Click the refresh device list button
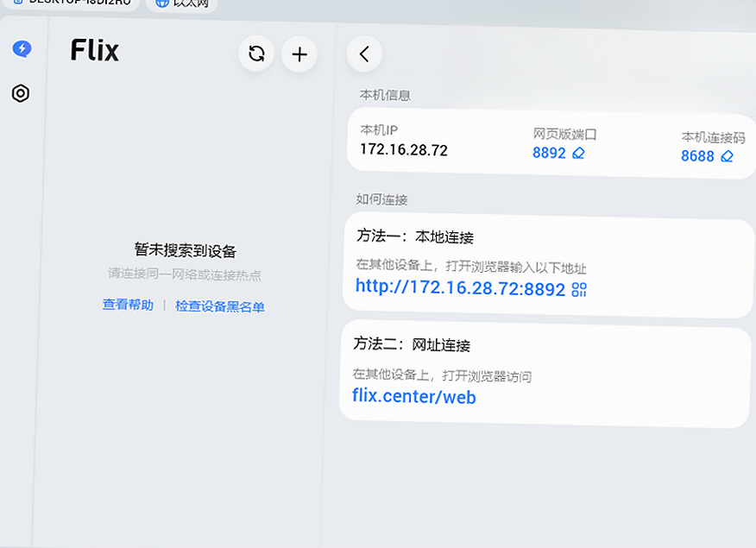This screenshot has height=548, width=756. [x=256, y=54]
